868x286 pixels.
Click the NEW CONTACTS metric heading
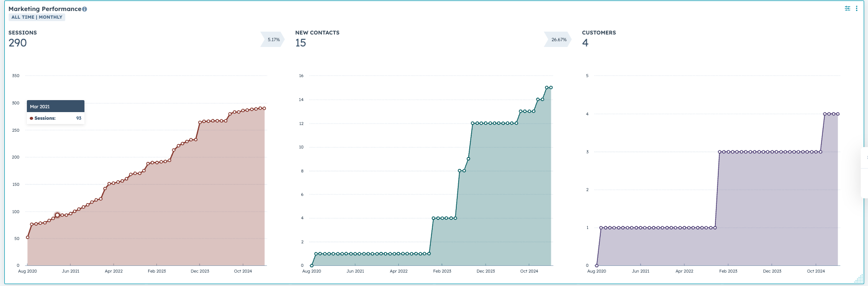(317, 33)
